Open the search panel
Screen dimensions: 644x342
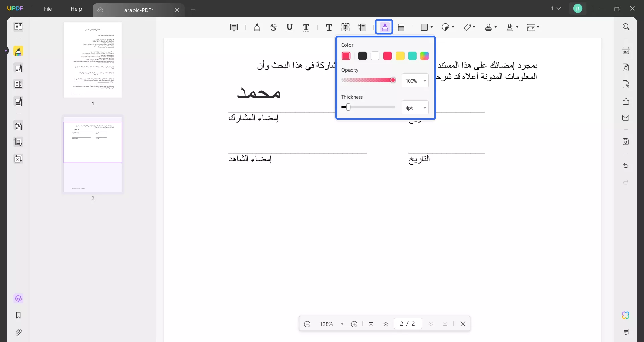(626, 26)
